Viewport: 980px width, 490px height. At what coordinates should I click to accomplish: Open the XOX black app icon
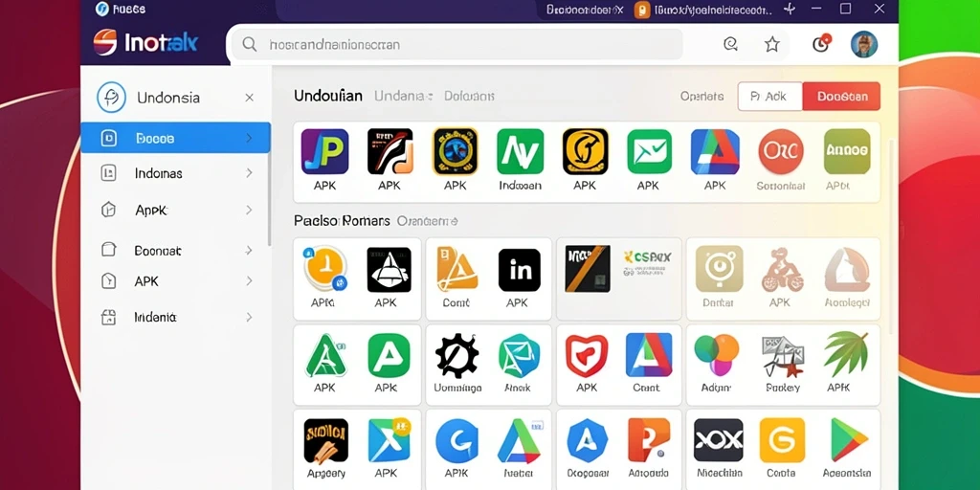[718, 440]
